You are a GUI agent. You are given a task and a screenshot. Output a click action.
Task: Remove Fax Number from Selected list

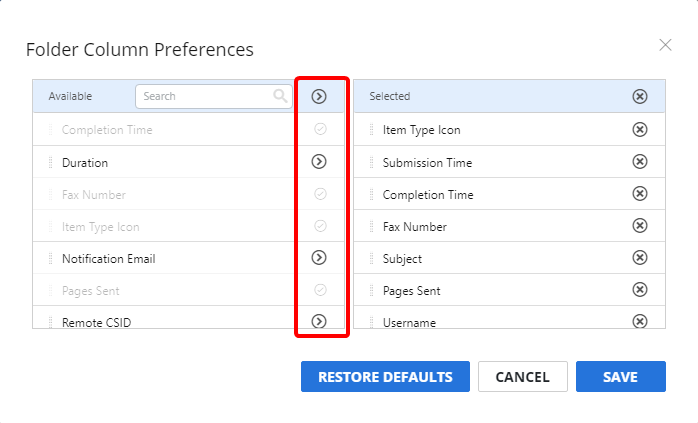640,226
